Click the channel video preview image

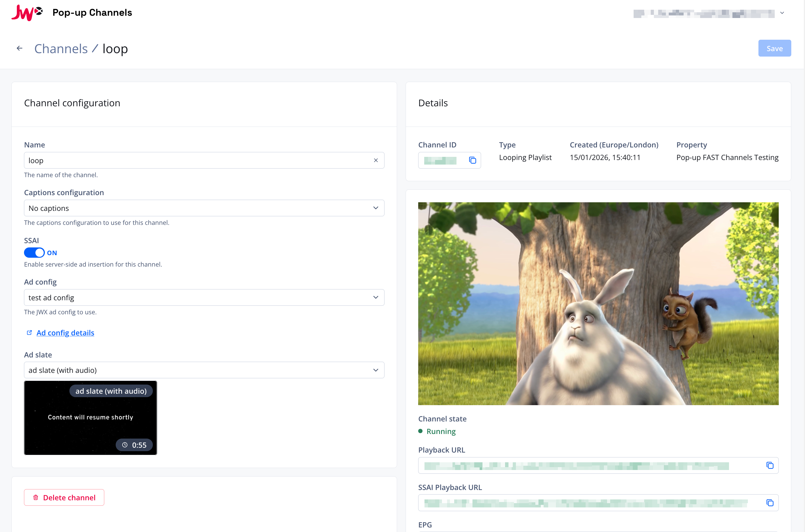click(x=598, y=304)
